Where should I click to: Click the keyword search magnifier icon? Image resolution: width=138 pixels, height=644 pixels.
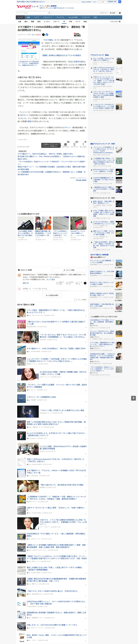coord(49,13)
